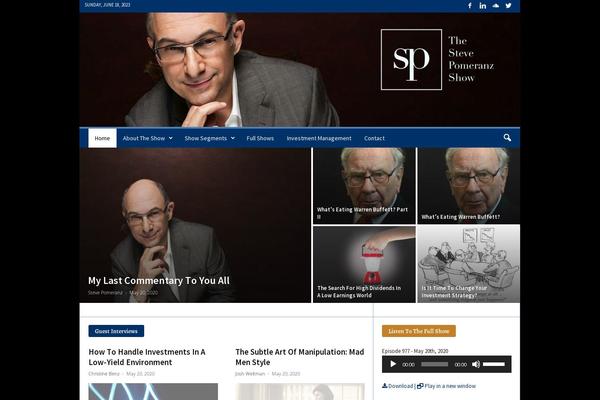Open the Facebook social icon
600x400 pixels.
pyautogui.click(x=470, y=5)
